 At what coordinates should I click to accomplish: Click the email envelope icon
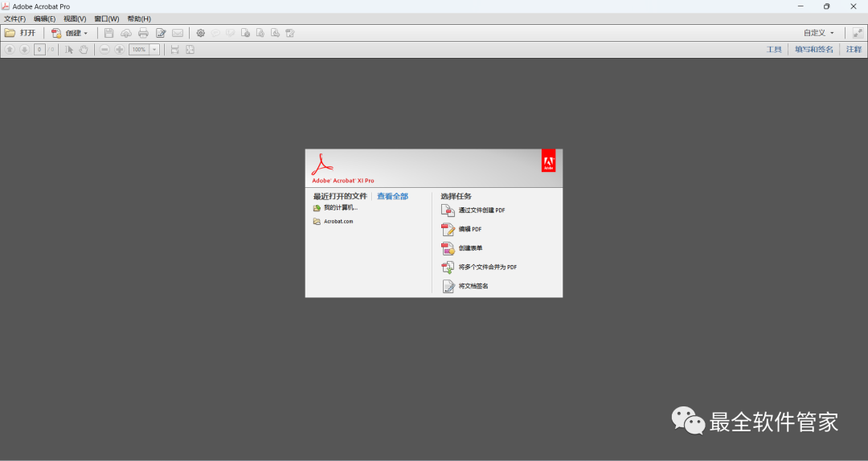click(178, 33)
